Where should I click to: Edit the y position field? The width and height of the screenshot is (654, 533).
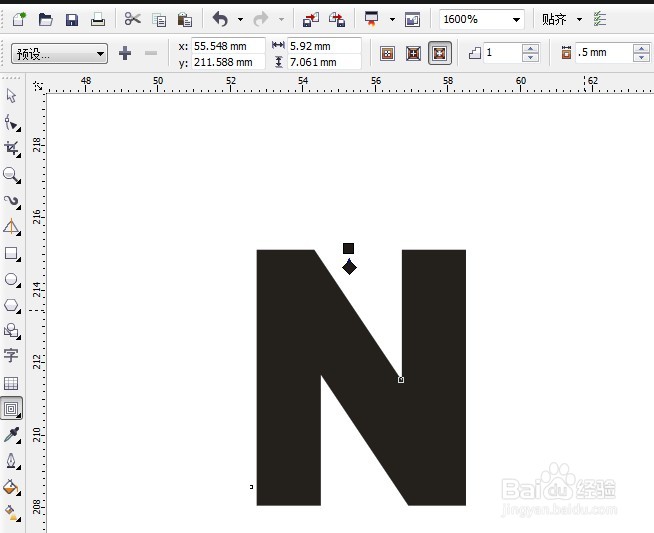tap(228, 62)
